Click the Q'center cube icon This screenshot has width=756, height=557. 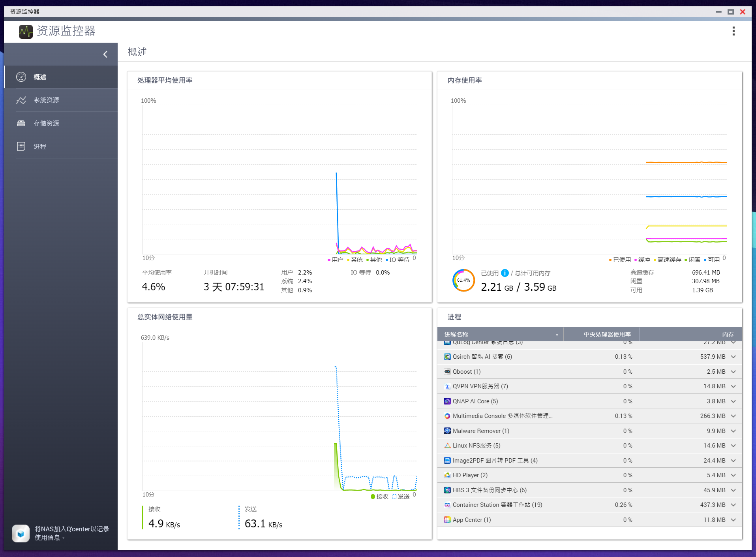pos(21,533)
